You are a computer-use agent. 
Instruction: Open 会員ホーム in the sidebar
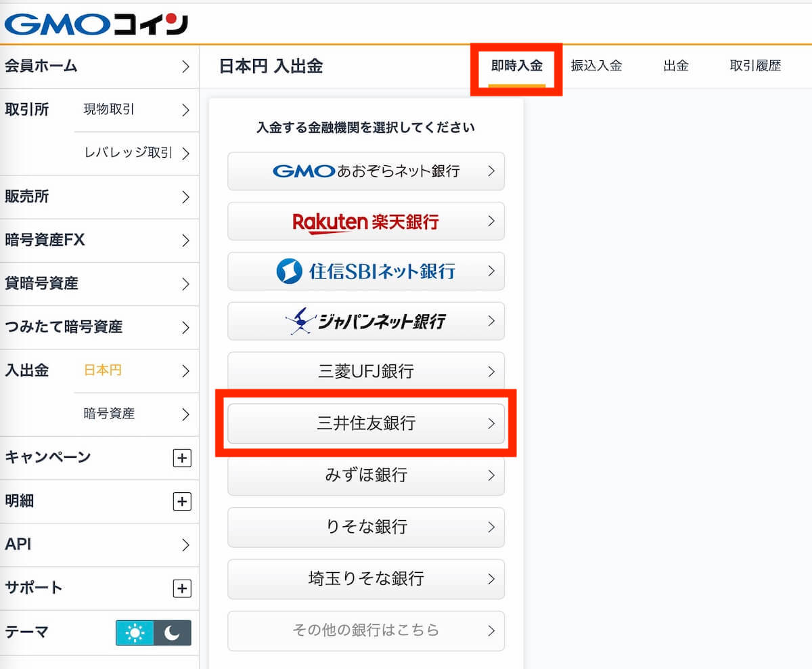(x=99, y=66)
